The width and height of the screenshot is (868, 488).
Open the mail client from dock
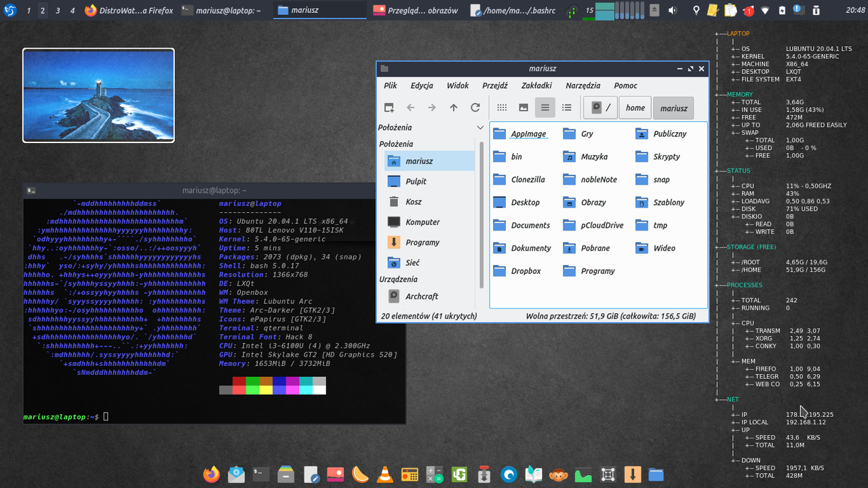tap(236, 474)
